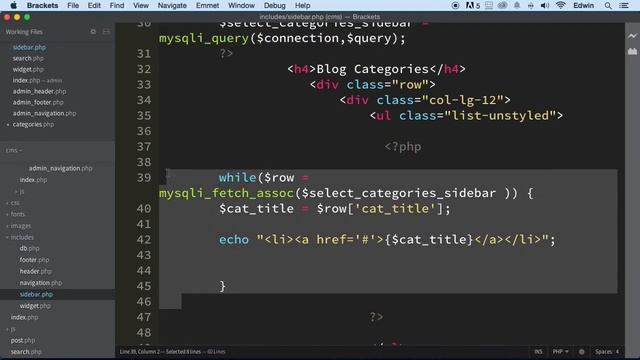Open admin_navigation.php in project tree

pyautogui.click(x=60, y=168)
